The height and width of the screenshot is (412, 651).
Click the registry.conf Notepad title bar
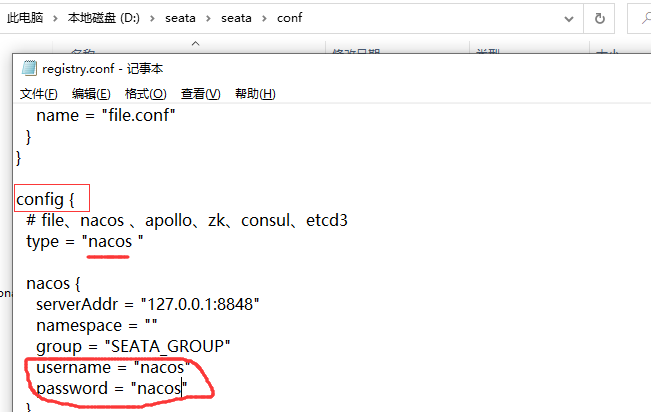(300, 69)
